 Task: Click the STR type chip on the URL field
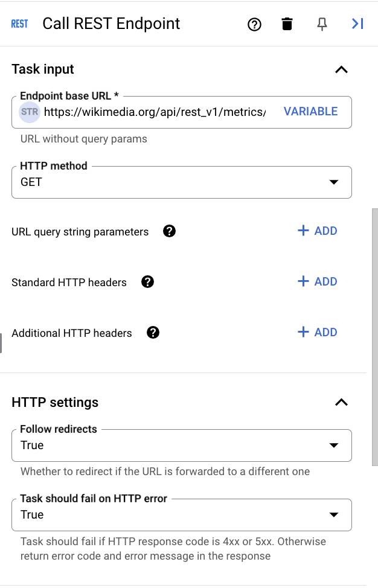coord(30,112)
